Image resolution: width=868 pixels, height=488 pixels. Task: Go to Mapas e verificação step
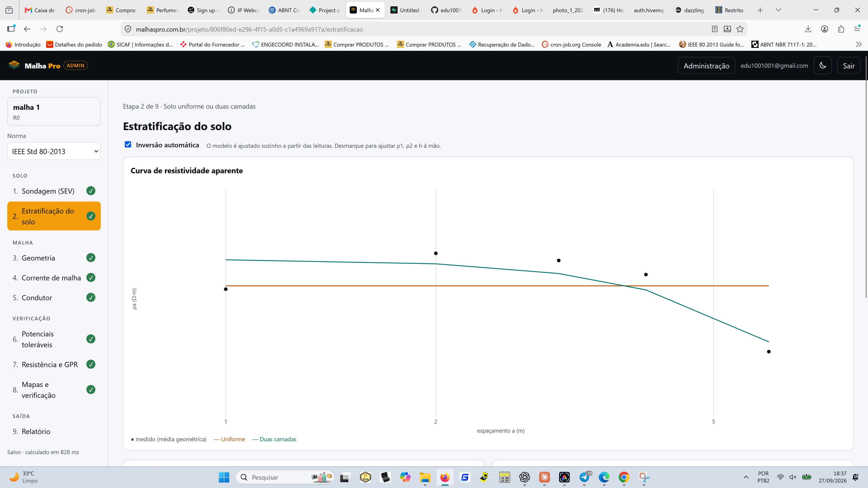54,390
